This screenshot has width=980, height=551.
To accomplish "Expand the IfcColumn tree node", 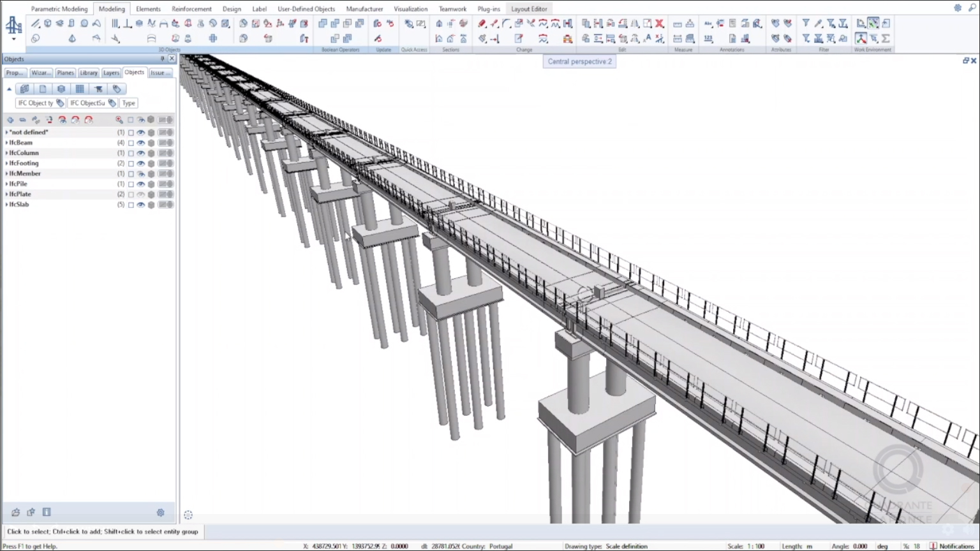I will click(6, 153).
